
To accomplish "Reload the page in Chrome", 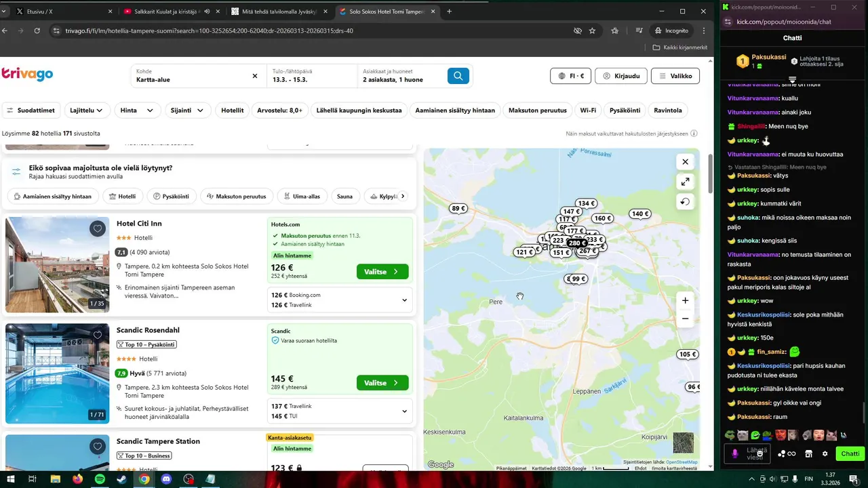I will [37, 30].
